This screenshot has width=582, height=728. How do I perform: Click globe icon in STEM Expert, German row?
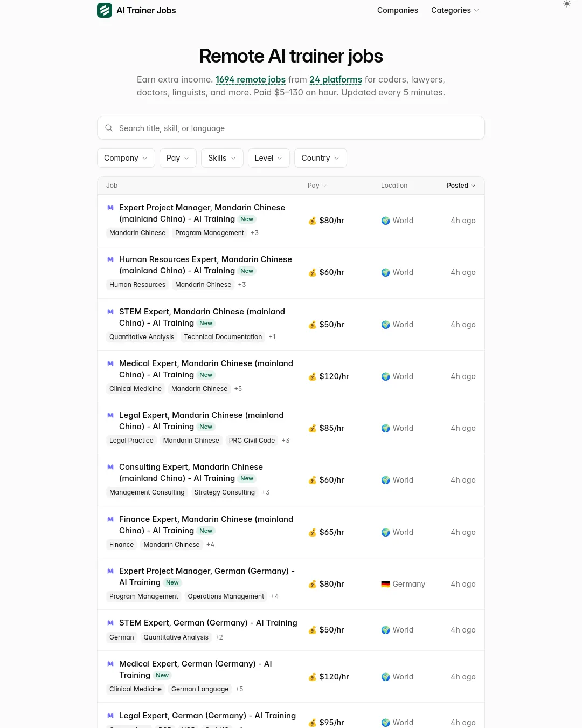coord(386,630)
